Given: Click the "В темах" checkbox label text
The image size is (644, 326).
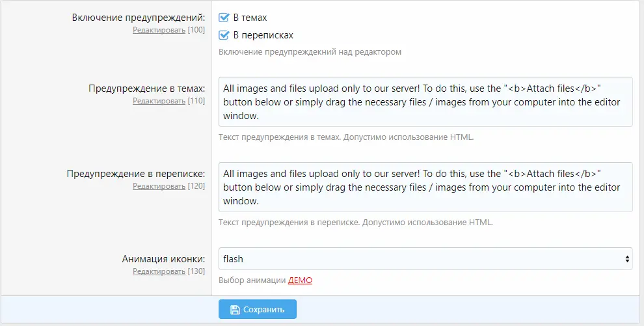Looking at the screenshot, I should (x=250, y=18).
